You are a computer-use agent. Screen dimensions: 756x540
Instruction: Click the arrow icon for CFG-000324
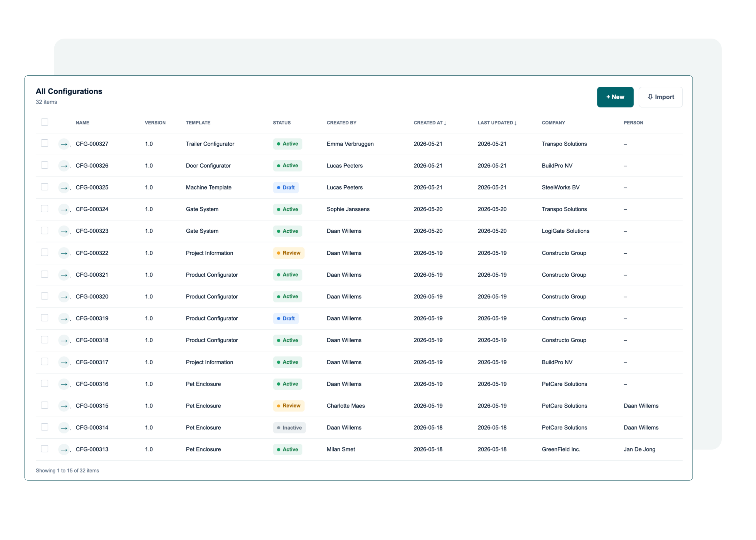[64, 210]
